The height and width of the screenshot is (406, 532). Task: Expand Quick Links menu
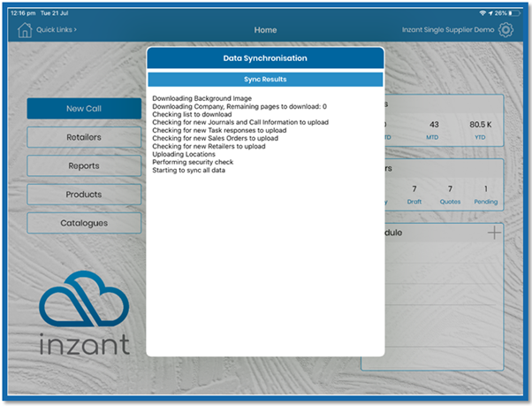(x=57, y=29)
